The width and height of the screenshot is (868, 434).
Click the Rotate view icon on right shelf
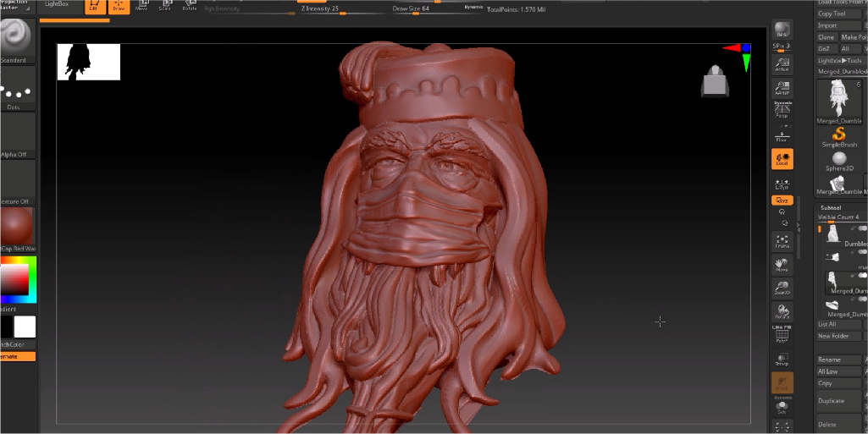pyautogui.click(x=782, y=312)
